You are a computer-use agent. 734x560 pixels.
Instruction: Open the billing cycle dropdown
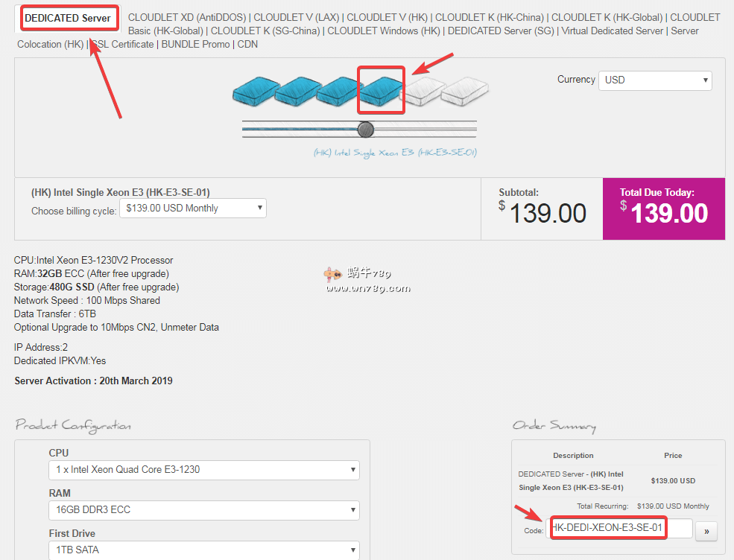click(x=194, y=209)
